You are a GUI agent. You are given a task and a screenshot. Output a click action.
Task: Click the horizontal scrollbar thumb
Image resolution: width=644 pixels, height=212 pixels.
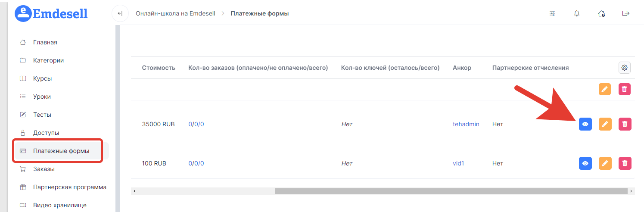(451, 191)
